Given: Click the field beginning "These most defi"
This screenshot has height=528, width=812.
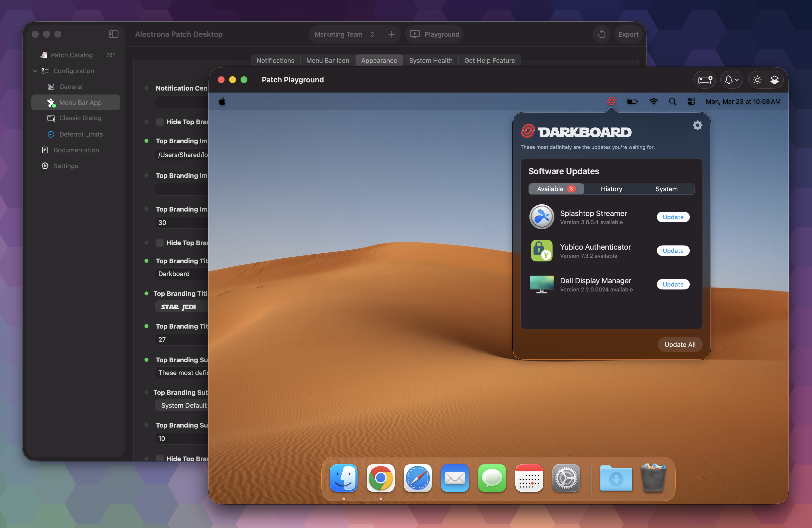Looking at the screenshot, I should click(182, 373).
